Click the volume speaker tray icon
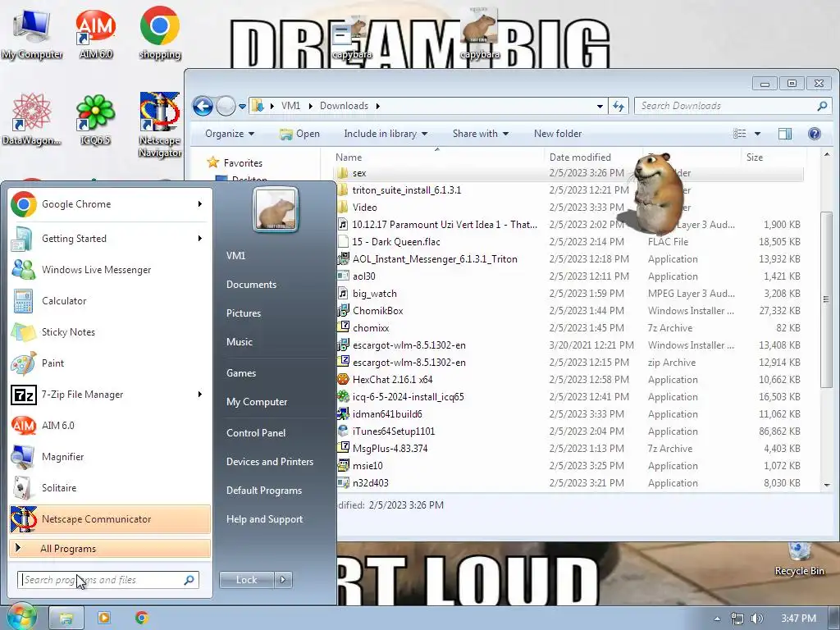840x630 pixels. tap(757, 619)
